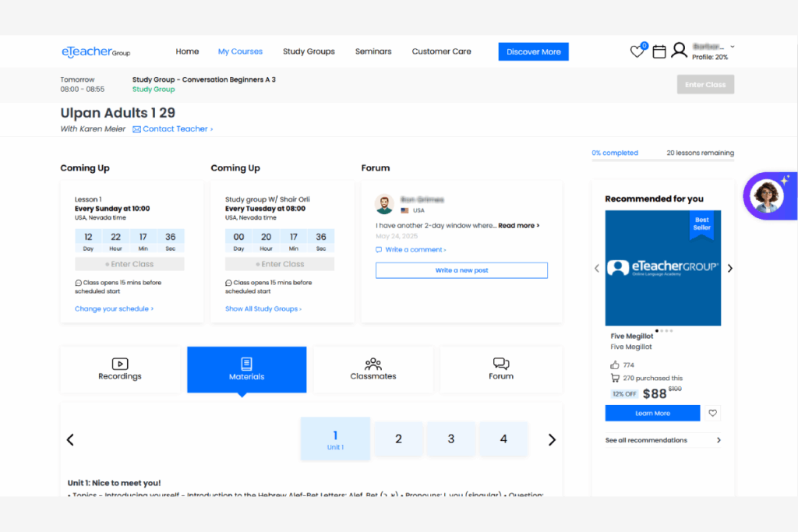Open Study Groups menu item
Screen dimensions: 798x532
tap(309, 51)
